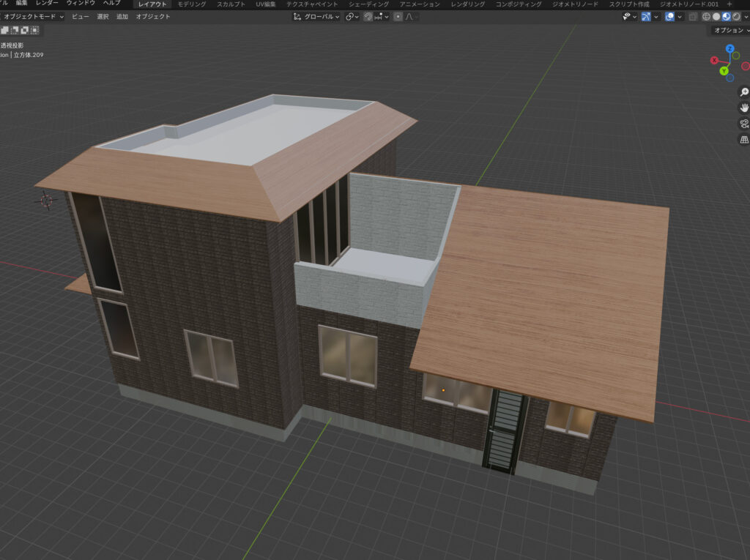The width and height of the screenshot is (750, 560).
Task: Open the 追加 menu in viewport header
Action: pos(122,16)
